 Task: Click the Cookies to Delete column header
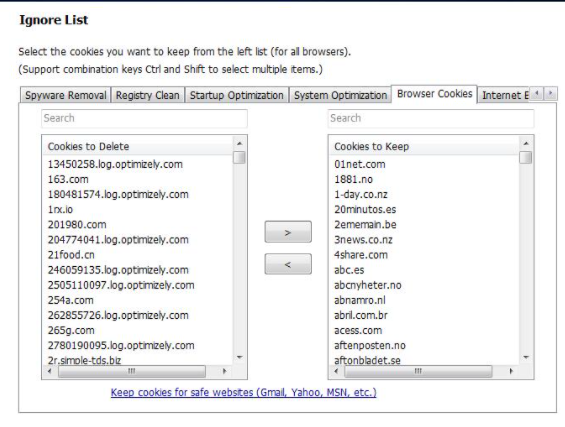138,146
